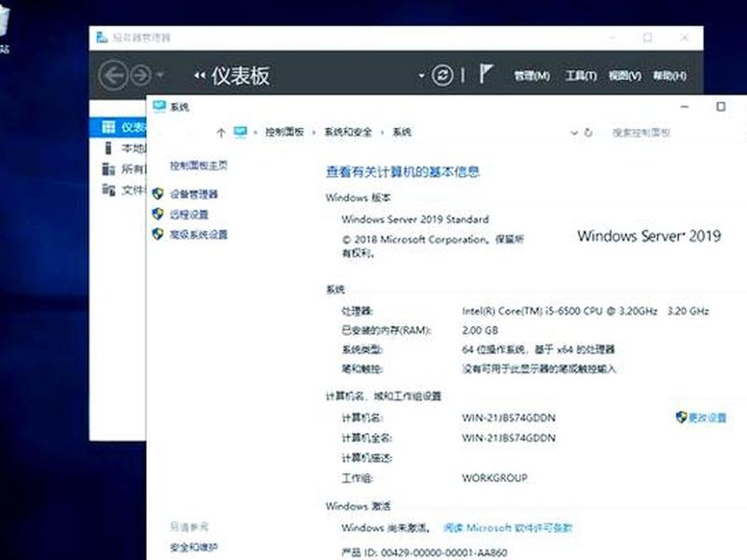Click shield icon beside 更改设置
The image size is (747, 560).
(682, 417)
